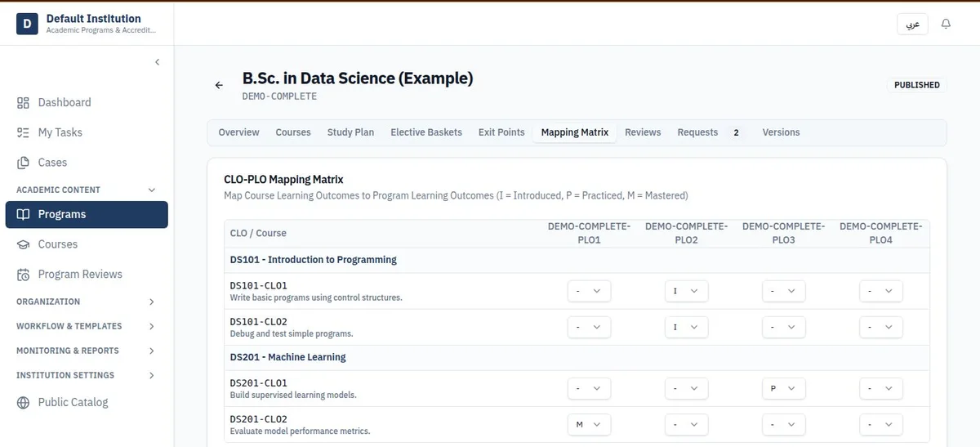This screenshot has width=980, height=447.
Task: Open DS101-CLO2 PLO3 mapping dropdown
Action: click(783, 327)
